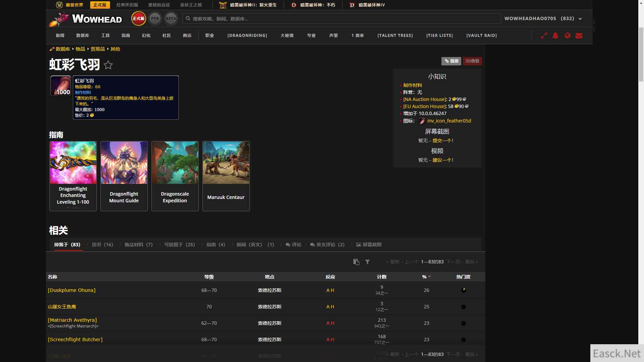The image size is (644, 362).
Task: Sort table by 热门度 column
Action: click(x=463, y=277)
